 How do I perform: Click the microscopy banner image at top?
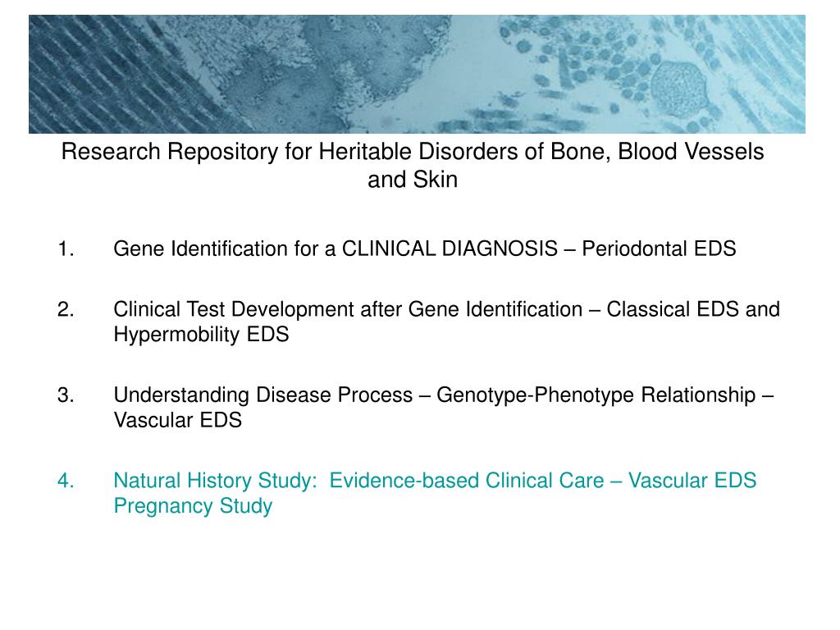417,74
